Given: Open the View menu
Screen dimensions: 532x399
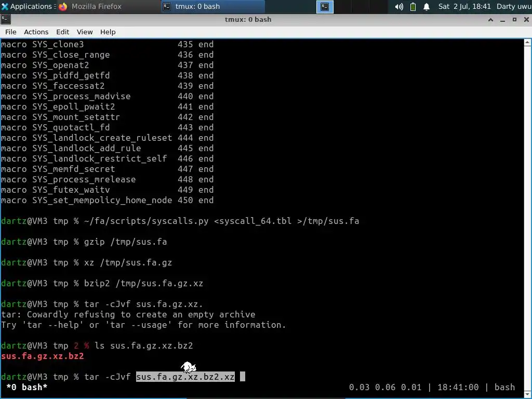Looking at the screenshot, I should pos(85,32).
